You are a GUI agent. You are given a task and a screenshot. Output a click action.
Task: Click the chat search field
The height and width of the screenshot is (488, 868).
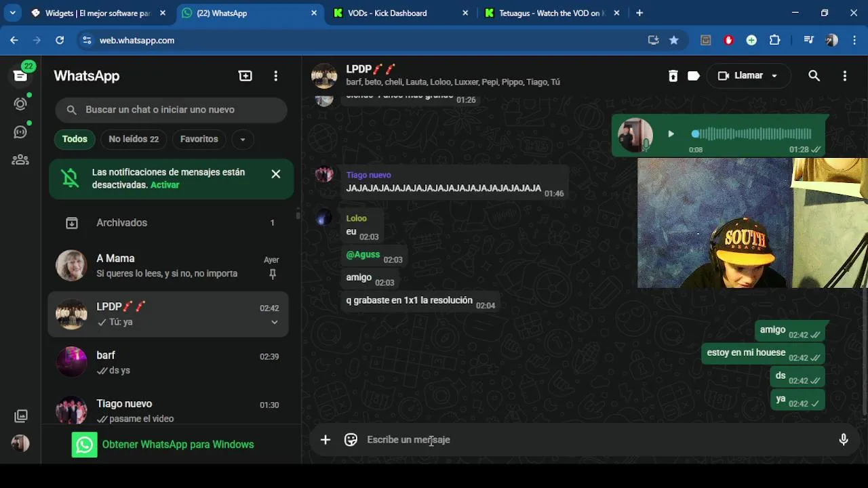(172, 110)
